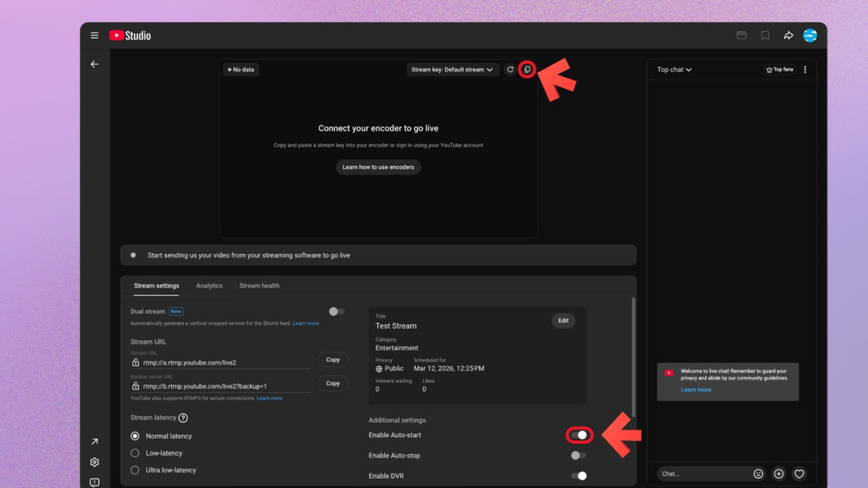Click the reset stream key icon

[x=509, y=69]
